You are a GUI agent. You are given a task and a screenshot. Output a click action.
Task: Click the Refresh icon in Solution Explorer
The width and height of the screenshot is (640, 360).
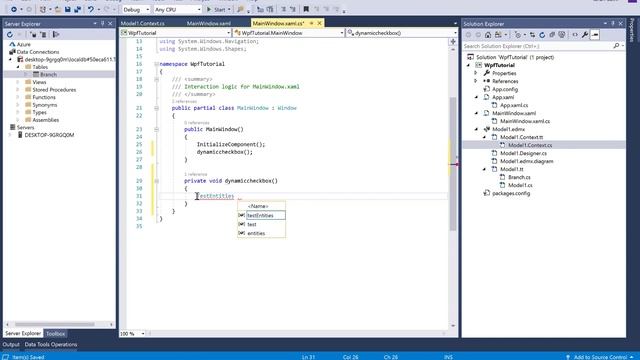coord(542,35)
